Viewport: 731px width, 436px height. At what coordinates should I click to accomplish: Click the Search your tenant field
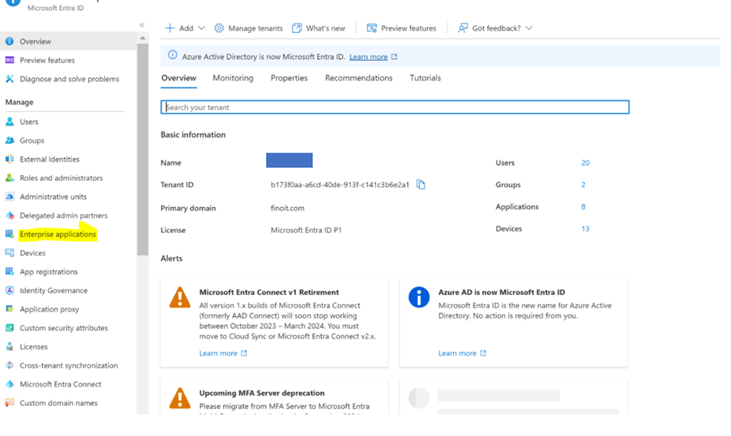coord(395,107)
